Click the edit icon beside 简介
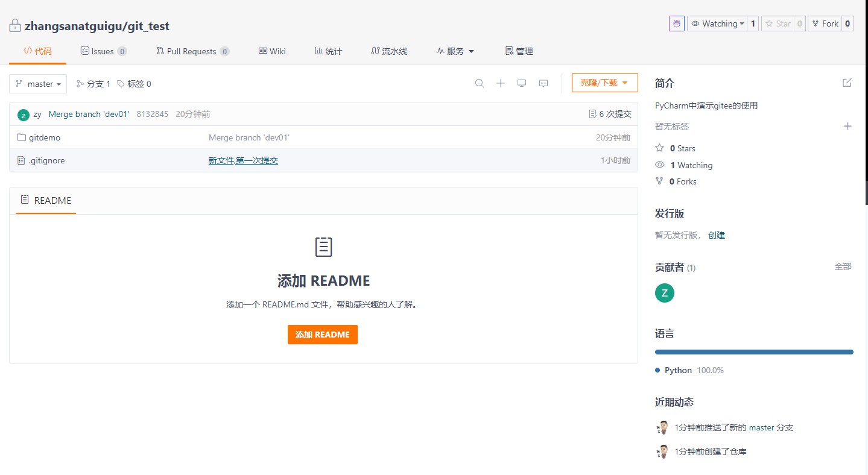Viewport: 868px width, 475px height. tap(847, 83)
